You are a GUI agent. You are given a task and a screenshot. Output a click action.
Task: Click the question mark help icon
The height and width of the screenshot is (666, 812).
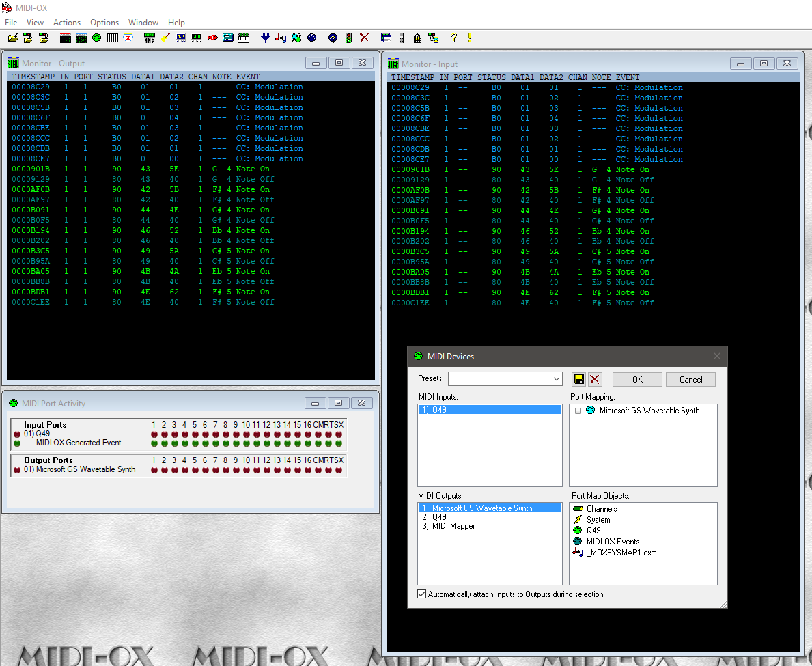[x=453, y=38]
